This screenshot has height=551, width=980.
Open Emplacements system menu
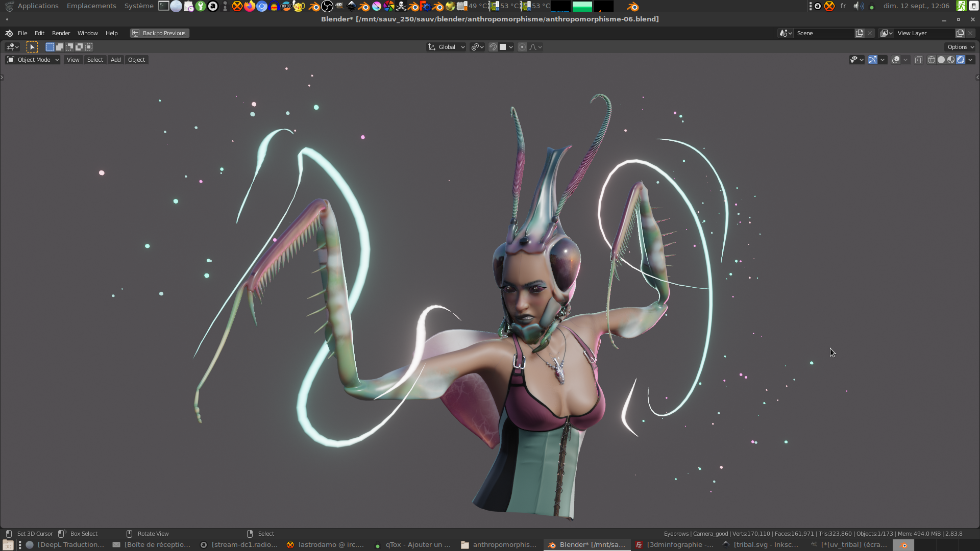pyautogui.click(x=91, y=6)
